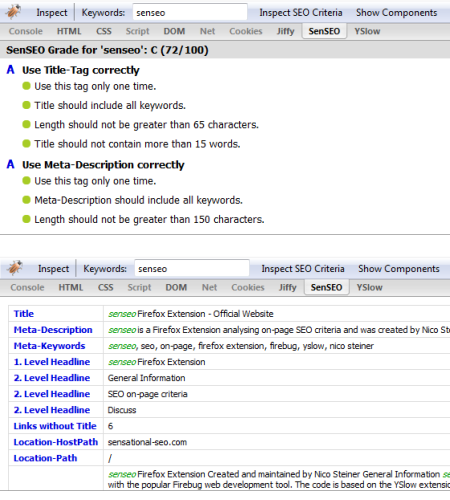This screenshot has width=450, height=500.
Task: Click Show Components in lower toolbar
Action: (x=399, y=269)
